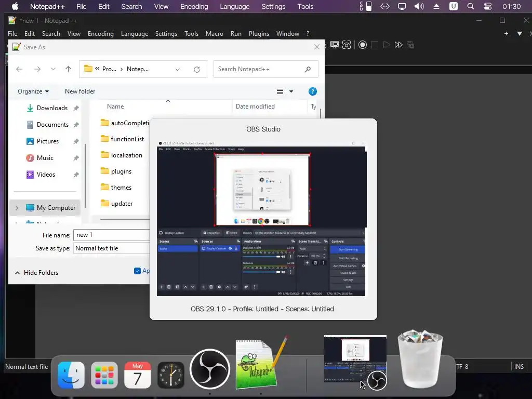Screen dimensions: 532x399
Task: Start macro recording in Notepad++ toolbar
Action: (x=362, y=45)
